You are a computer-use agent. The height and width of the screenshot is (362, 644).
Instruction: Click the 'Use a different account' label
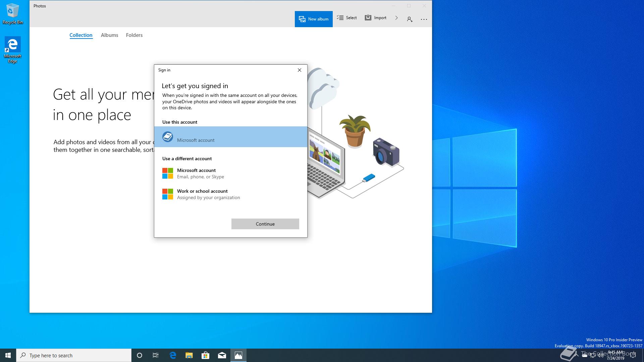tap(187, 159)
